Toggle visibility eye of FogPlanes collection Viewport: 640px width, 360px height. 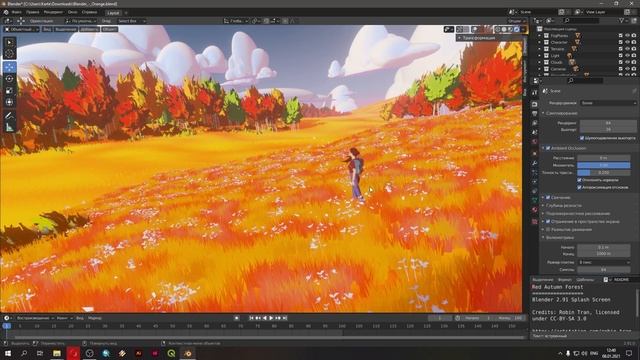[627, 36]
